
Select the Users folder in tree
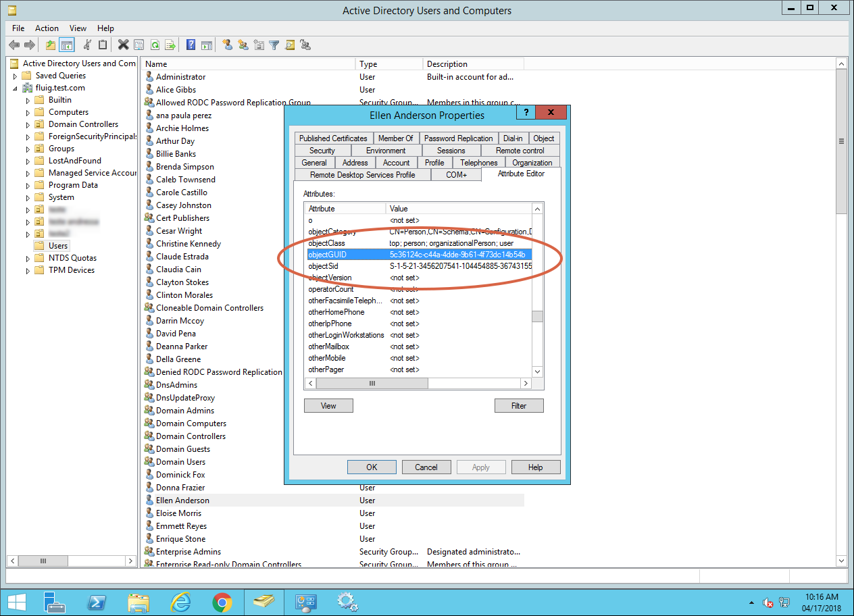(51, 246)
